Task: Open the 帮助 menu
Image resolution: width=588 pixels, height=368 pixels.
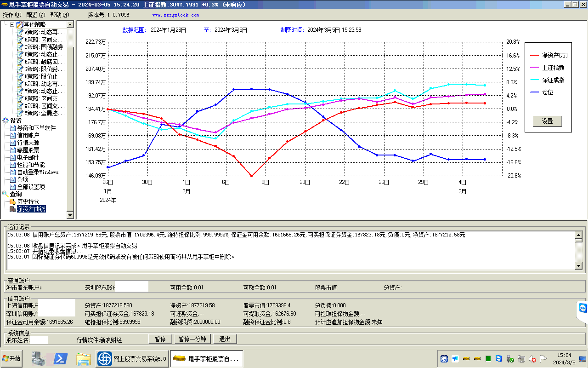Action: click(x=59, y=15)
